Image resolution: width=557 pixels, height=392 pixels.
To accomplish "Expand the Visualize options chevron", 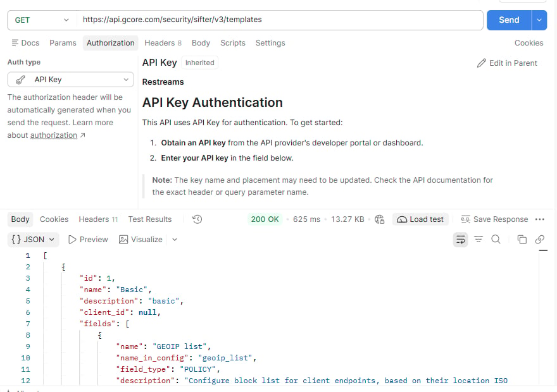I will pyautogui.click(x=175, y=240).
